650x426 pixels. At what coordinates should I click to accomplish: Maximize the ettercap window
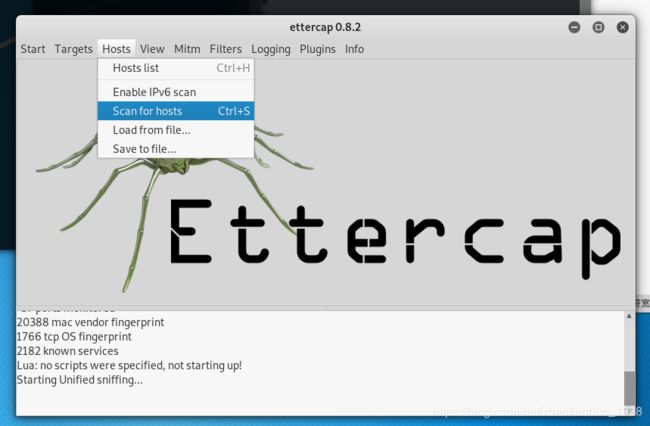point(598,27)
